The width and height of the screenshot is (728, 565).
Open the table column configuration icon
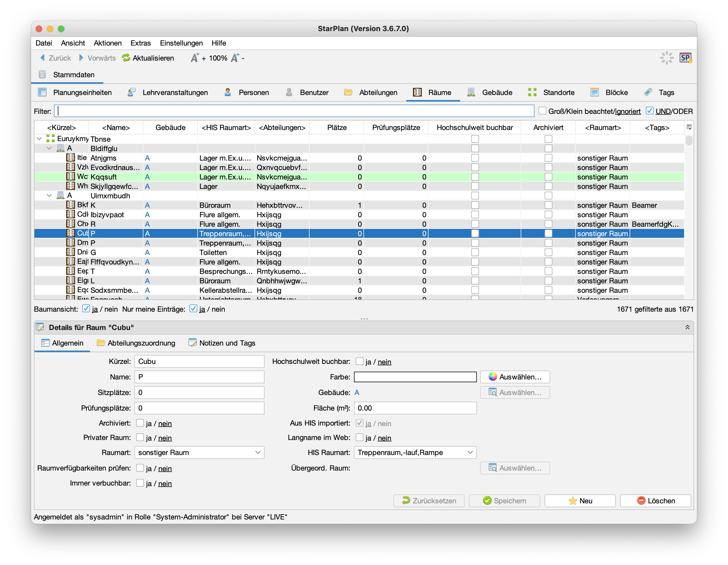click(689, 127)
